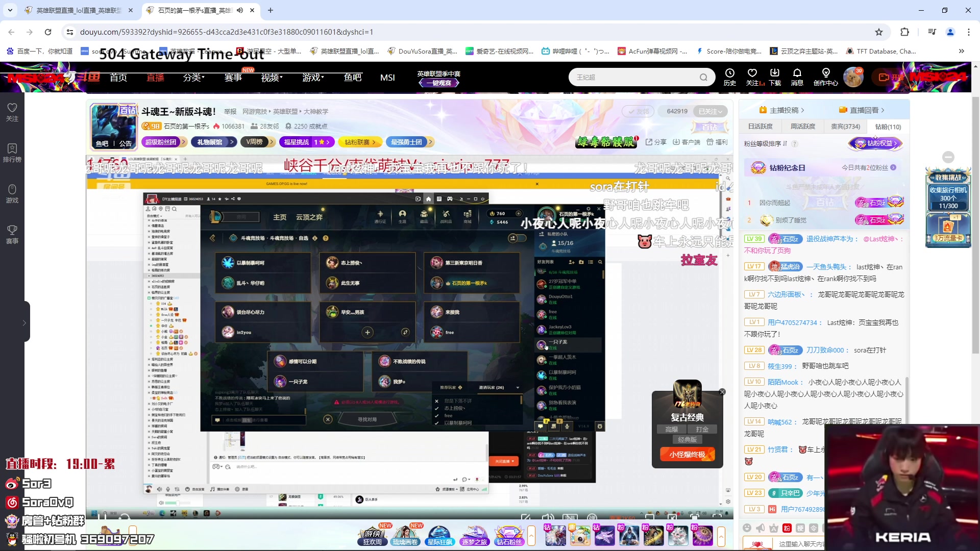Click the browser address bar URL
The height and width of the screenshot is (551, 980).
pos(227,32)
